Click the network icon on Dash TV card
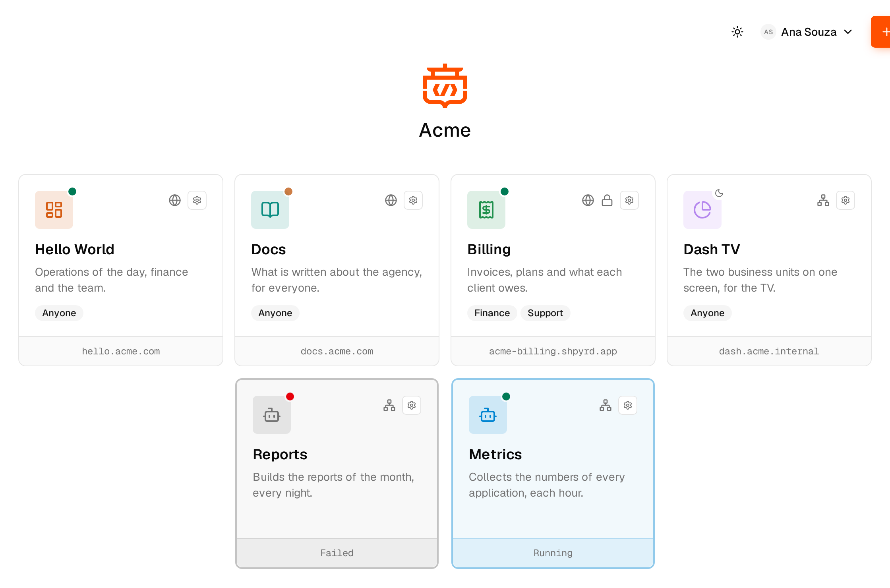The image size is (890, 588). (823, 200)
